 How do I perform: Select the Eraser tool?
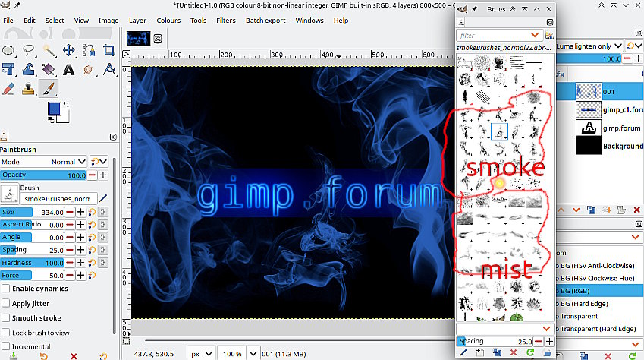tap(8, 88)
